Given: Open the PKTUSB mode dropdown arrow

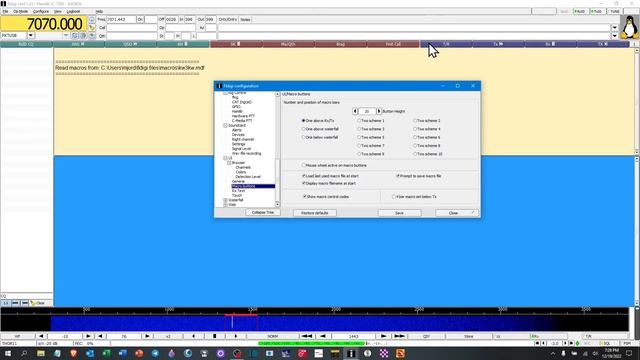Looking at the screenshot, I should pyautogui.click(x=31, y=36).
